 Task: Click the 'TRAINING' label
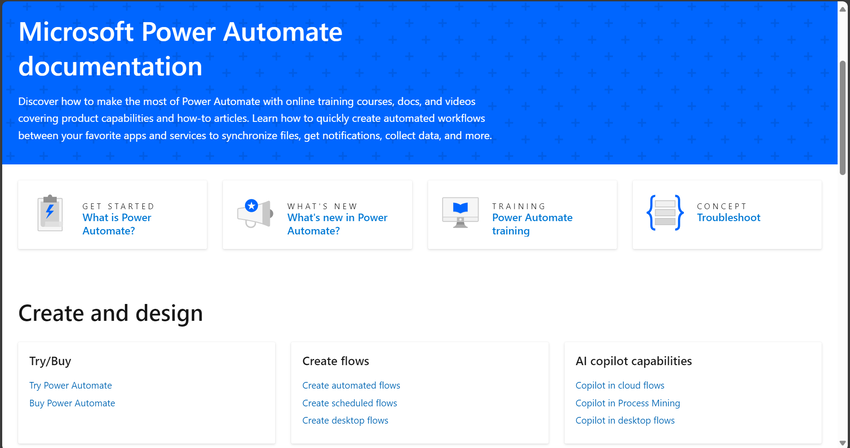[x=518, y=206]
